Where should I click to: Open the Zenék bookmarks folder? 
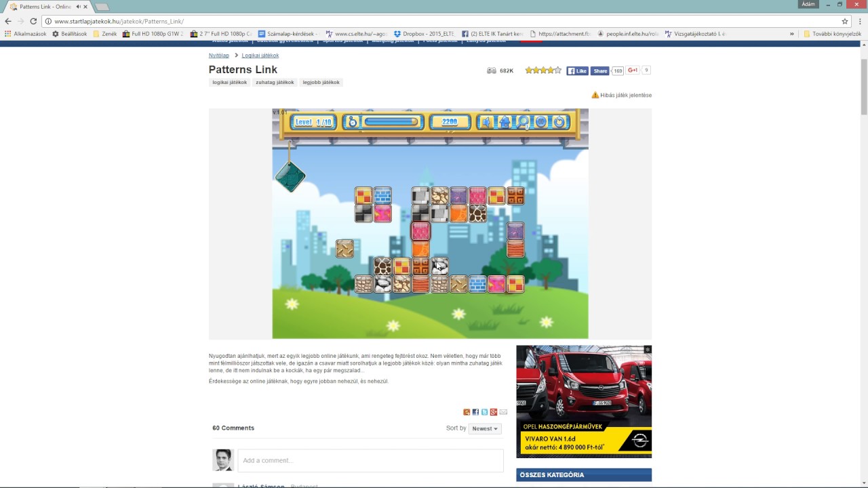pyautogui.click(x=105, y=33)
